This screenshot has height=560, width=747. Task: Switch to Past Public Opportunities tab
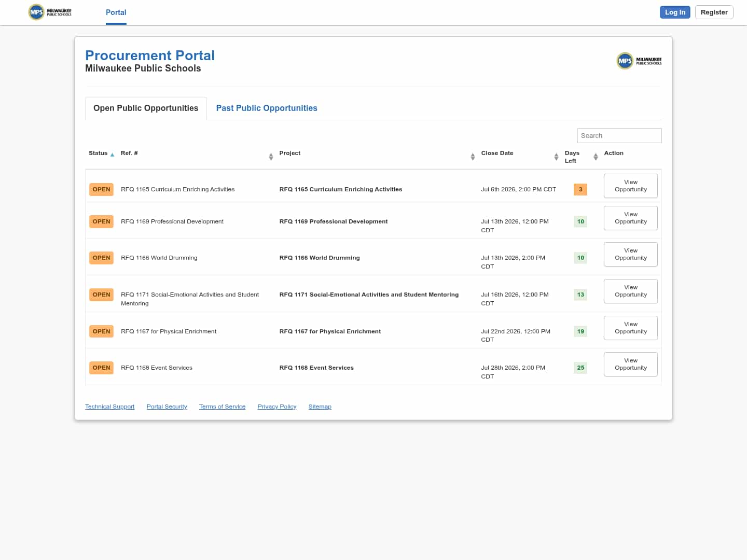(267, 108)
